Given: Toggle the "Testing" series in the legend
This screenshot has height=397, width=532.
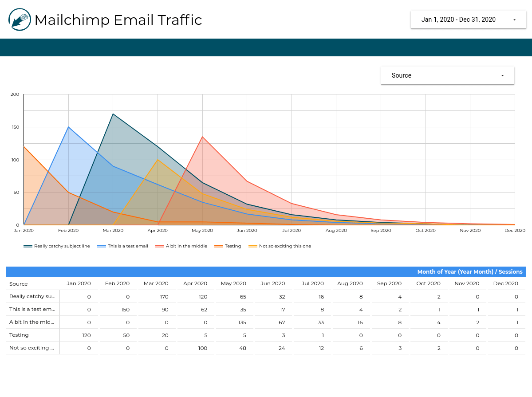Looking at the screenshot, I should click(219, 246).
